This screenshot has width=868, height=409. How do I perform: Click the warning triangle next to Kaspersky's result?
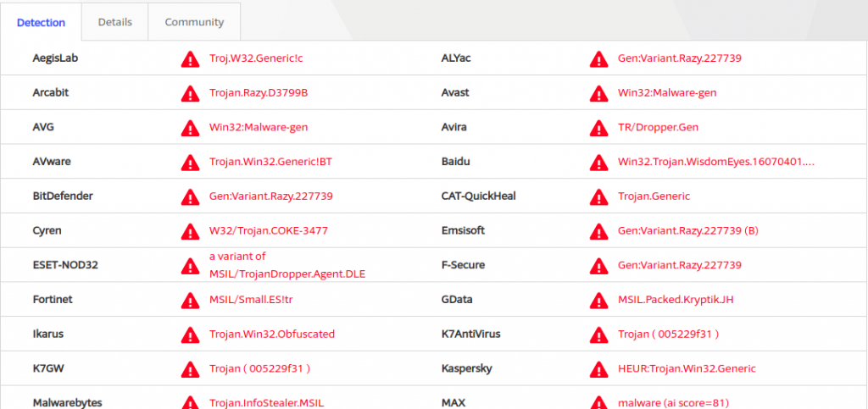point(599,369)
